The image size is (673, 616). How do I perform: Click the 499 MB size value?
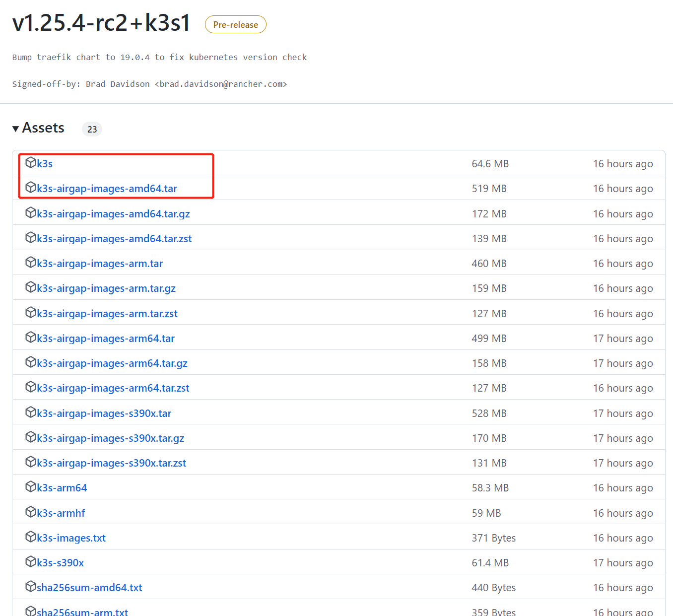[x=489, y=339]
